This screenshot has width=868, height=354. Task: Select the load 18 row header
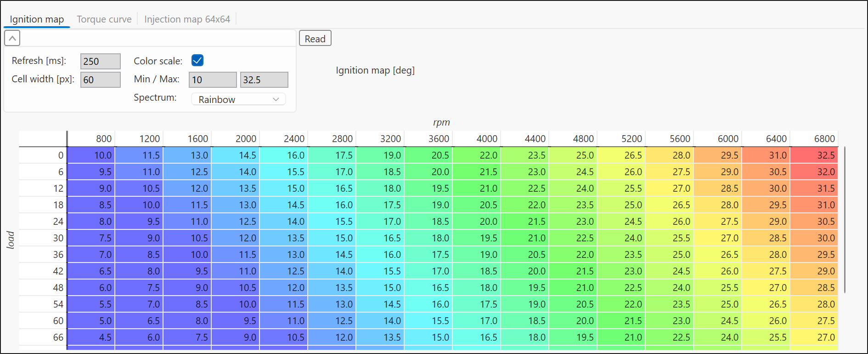tap(43, 205)
